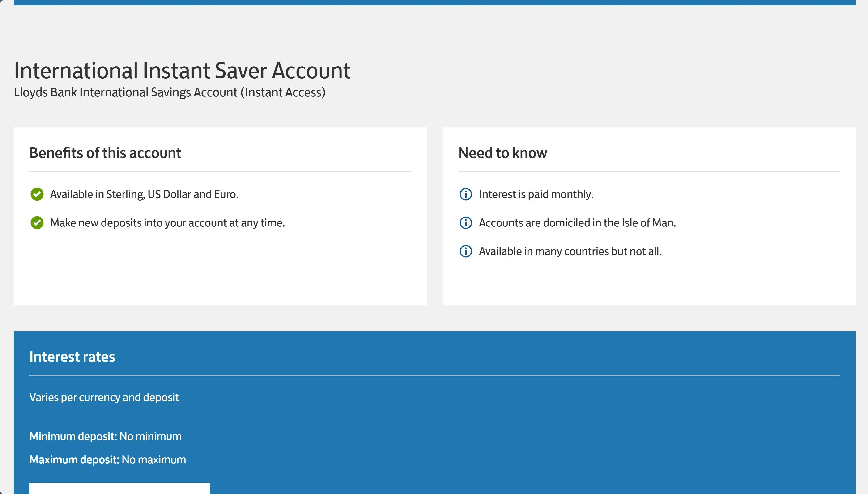Click the Need to know heading

click(x=503, y=153)
